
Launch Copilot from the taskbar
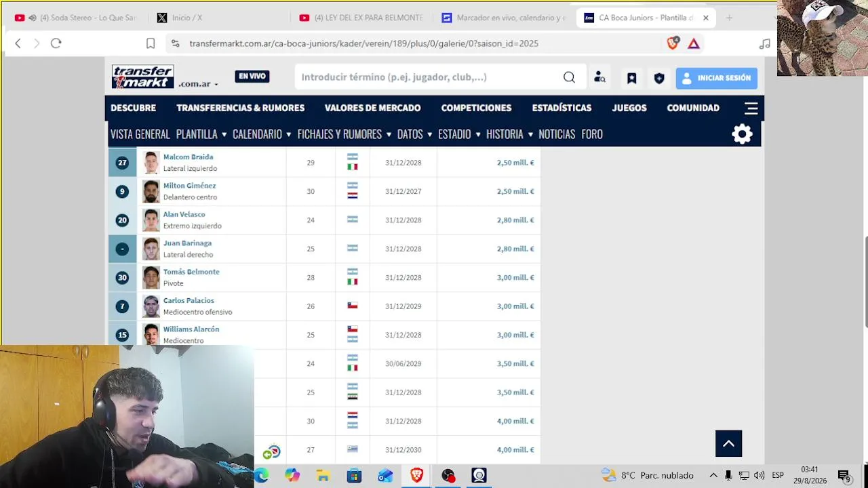292,475
